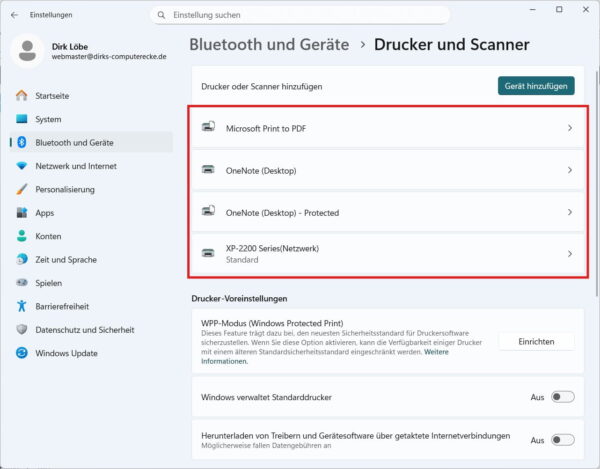Viewport: 600px width, 469px height.
Task: Expand OneNote (Desktop) chevron
Action: click(570, 170)
